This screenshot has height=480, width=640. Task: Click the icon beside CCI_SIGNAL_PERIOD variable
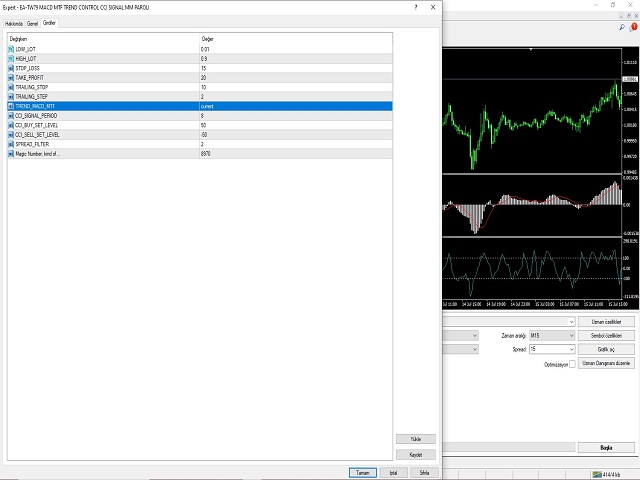pos(11,116)
